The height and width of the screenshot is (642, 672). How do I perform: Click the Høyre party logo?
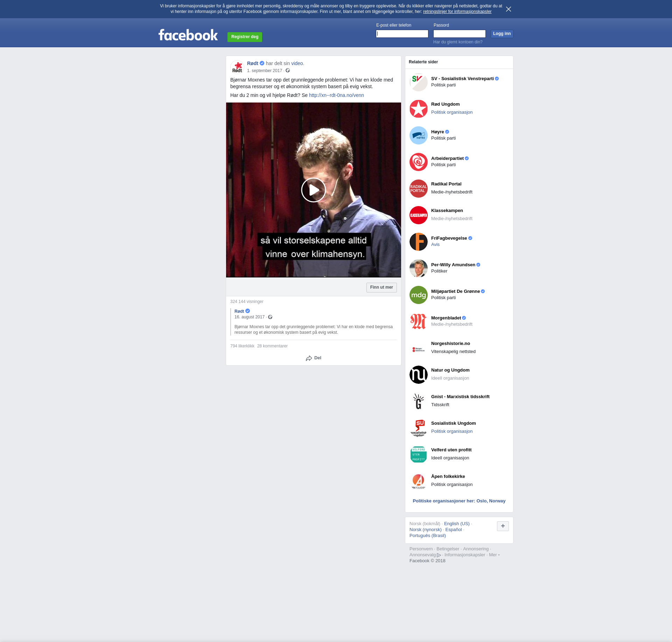(419, 135)
